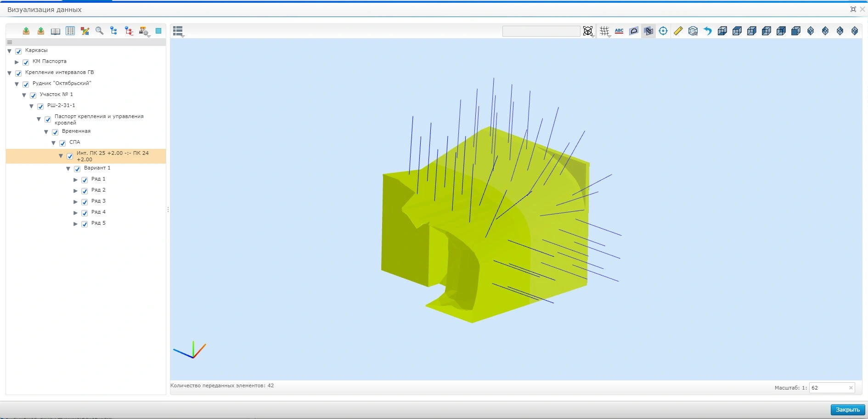Toggle the grid display icon
The image size is (868, 419).
[x=605, y=31]
